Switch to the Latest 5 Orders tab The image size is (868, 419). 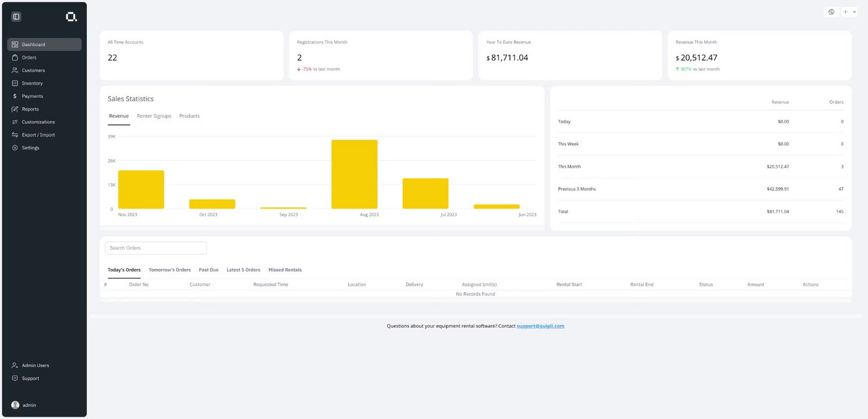(244, 270)
